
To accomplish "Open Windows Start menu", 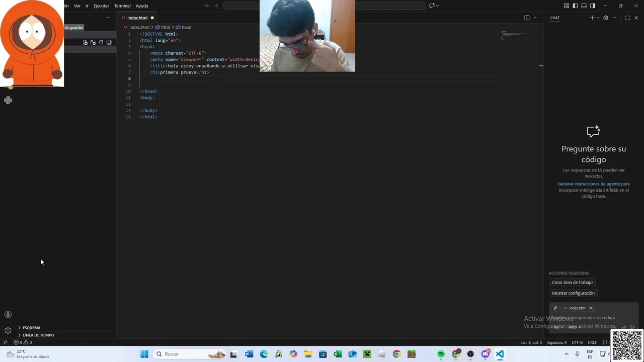I will [144, 354].
